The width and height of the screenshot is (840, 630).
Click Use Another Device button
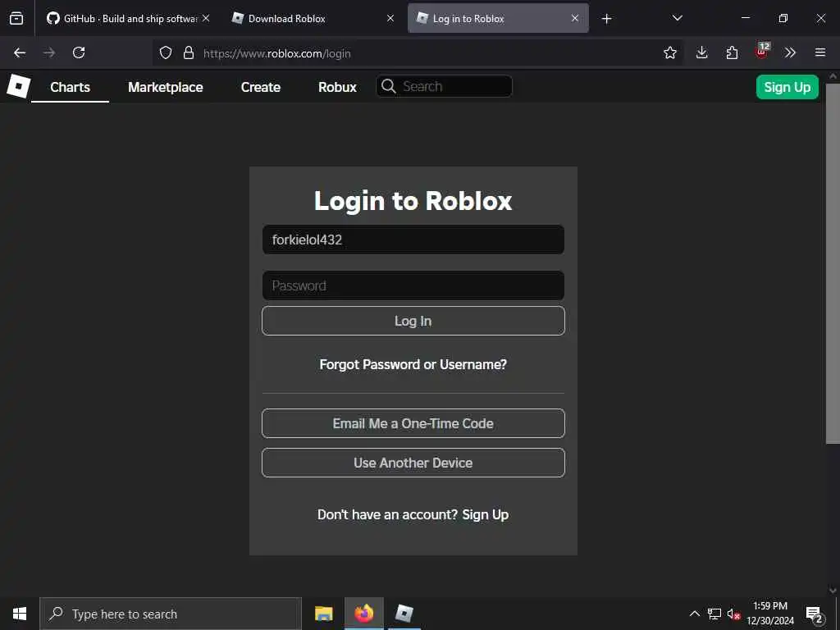pos(413,463)
